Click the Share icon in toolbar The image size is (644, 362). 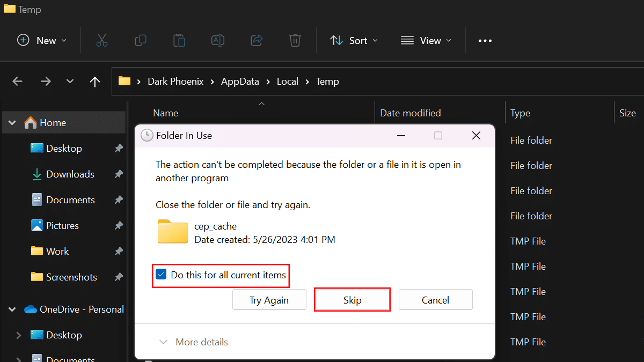[257, 41]
